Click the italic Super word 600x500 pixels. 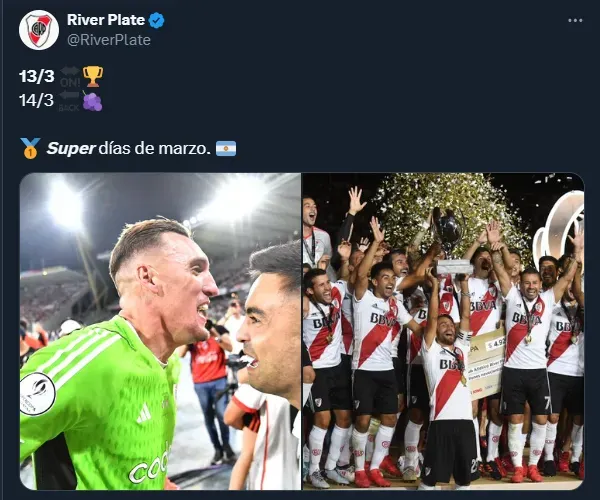point(71,148)
